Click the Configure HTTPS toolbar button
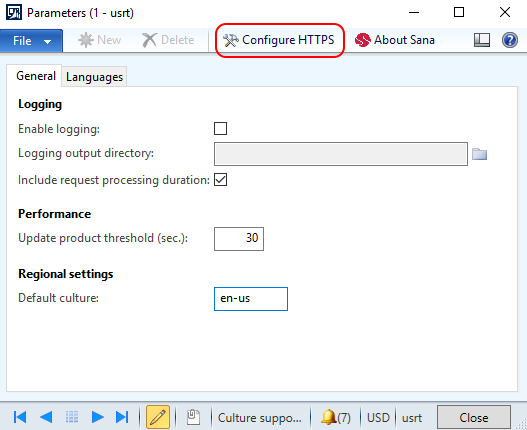 click(x=279, y=40)
